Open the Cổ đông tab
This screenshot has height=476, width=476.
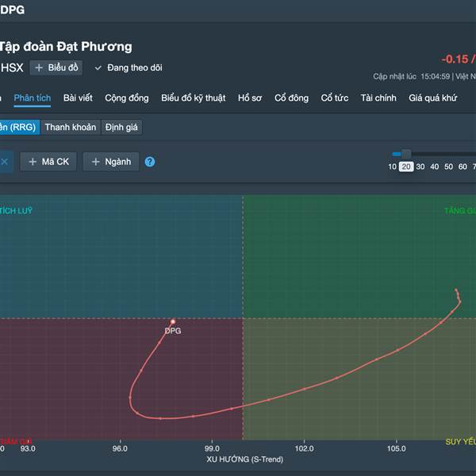[291, 98]
